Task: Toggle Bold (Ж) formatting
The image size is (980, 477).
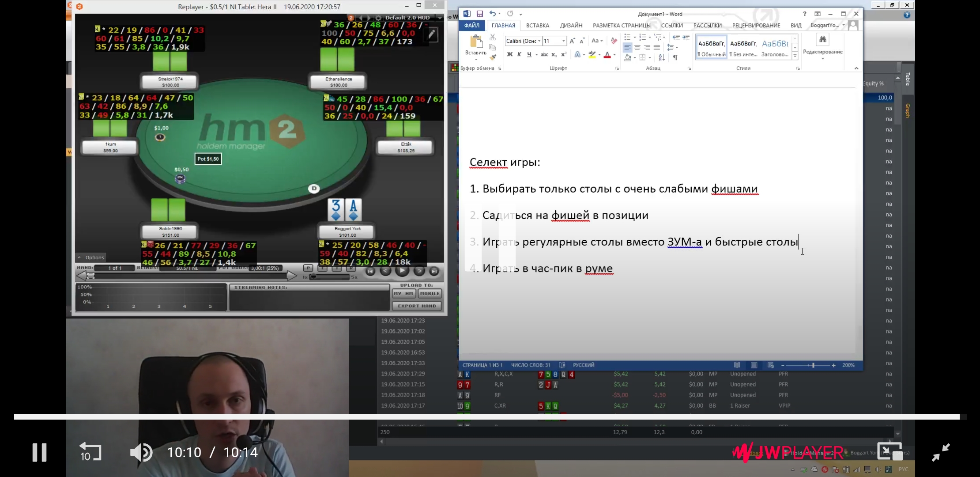Action: click(x=510, y=55)
